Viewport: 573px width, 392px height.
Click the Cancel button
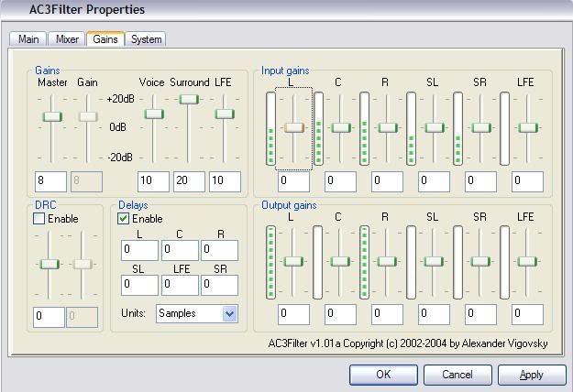click(x=457, y=375)
